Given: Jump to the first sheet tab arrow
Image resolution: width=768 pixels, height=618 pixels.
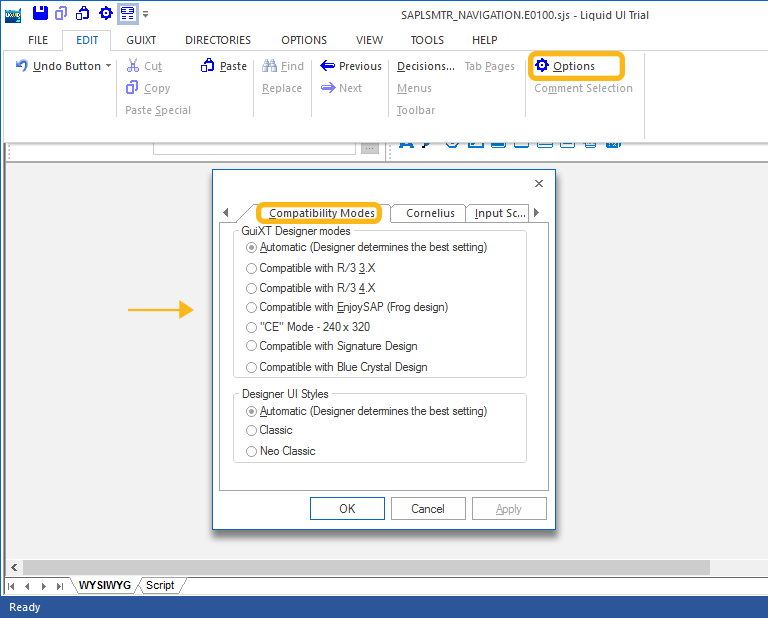Looking at the screenshot, I should point(12,586).
